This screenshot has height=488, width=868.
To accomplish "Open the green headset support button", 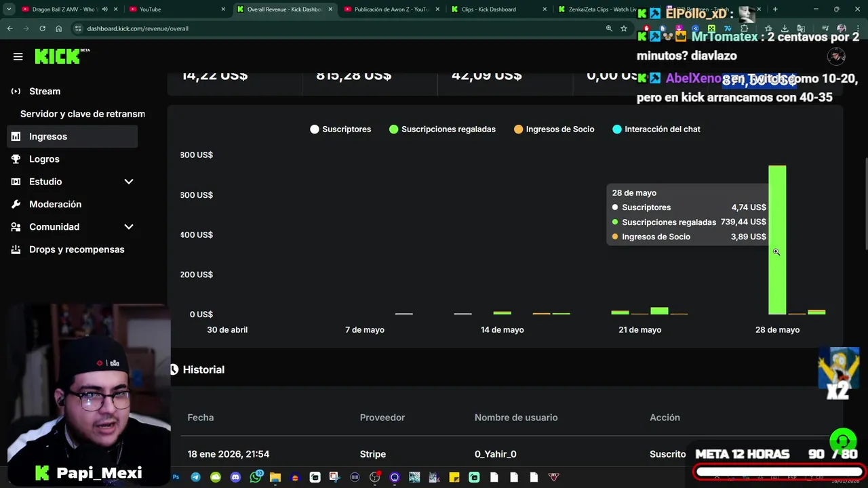I will coord(843,443).
